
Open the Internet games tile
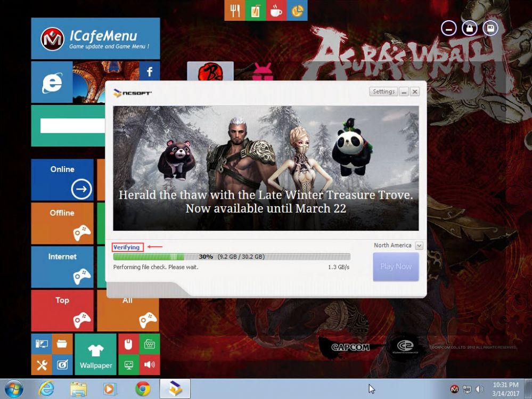point(62,267)
